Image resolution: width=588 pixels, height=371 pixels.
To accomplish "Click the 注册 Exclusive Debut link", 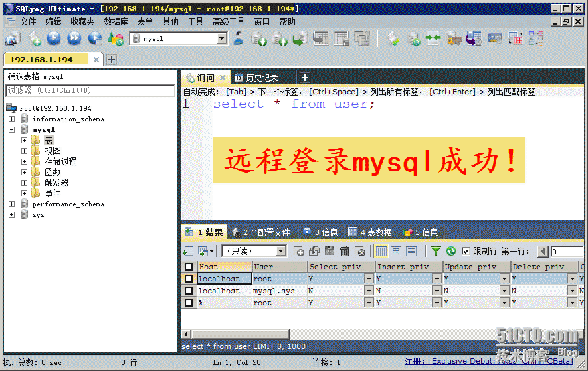I will point(488,361).
